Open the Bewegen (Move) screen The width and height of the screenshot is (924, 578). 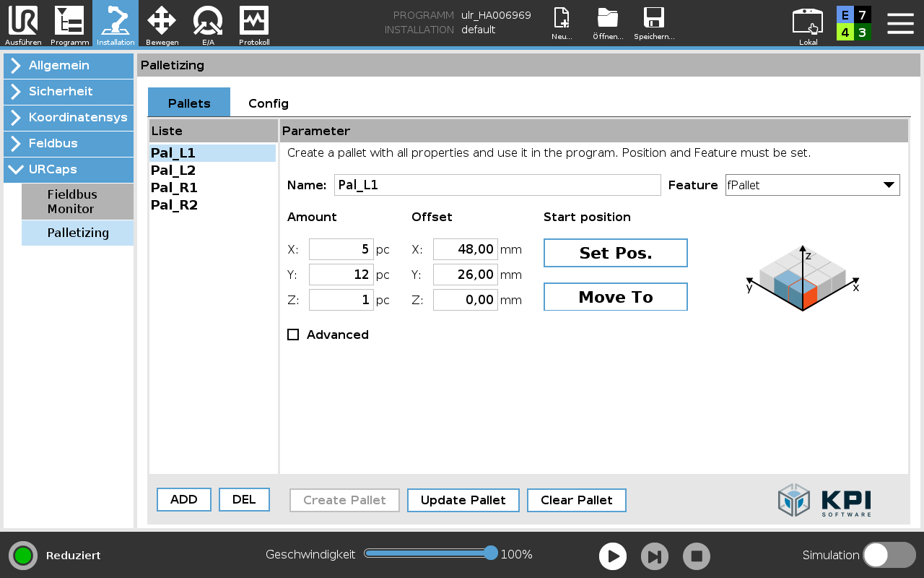(162, 24)
